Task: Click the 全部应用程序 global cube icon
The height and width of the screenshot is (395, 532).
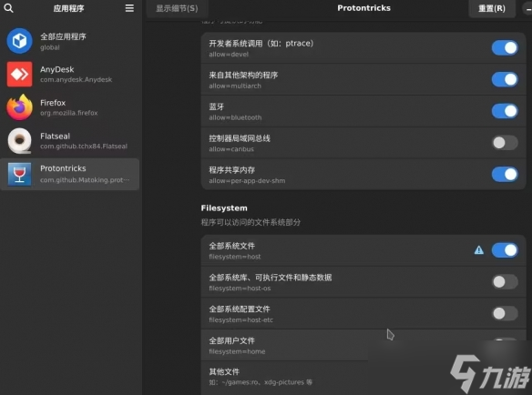Action: point(19,41)
